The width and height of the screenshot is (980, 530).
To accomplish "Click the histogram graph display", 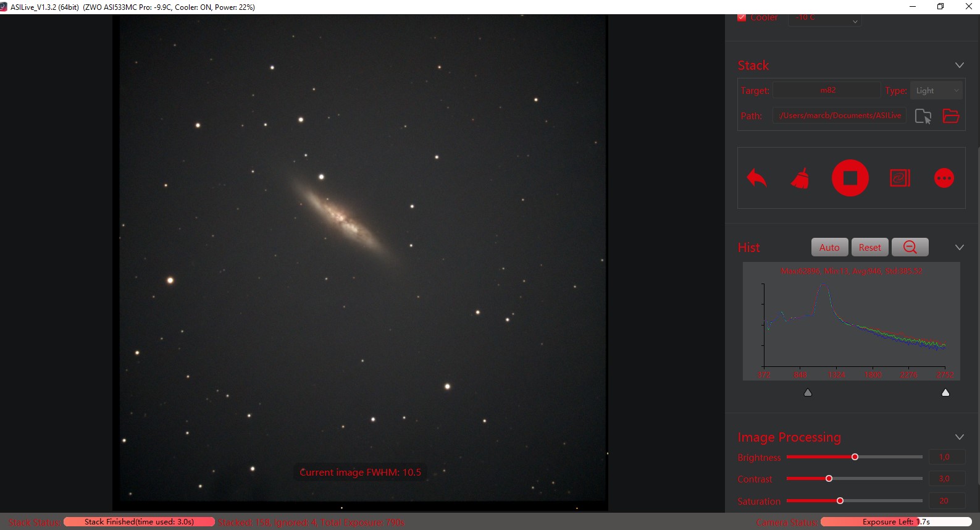I will (852, 321).
